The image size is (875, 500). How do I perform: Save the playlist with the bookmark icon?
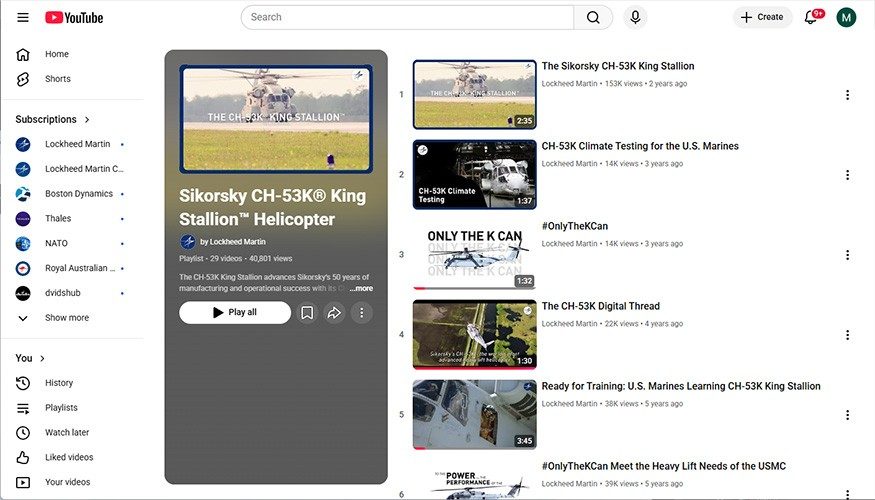click(x=307, y=312)
